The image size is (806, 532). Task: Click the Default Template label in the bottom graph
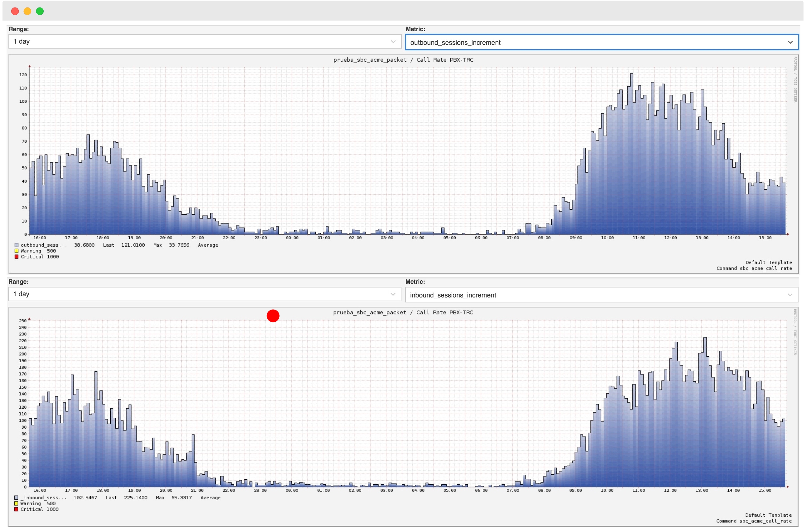[768, 515]
